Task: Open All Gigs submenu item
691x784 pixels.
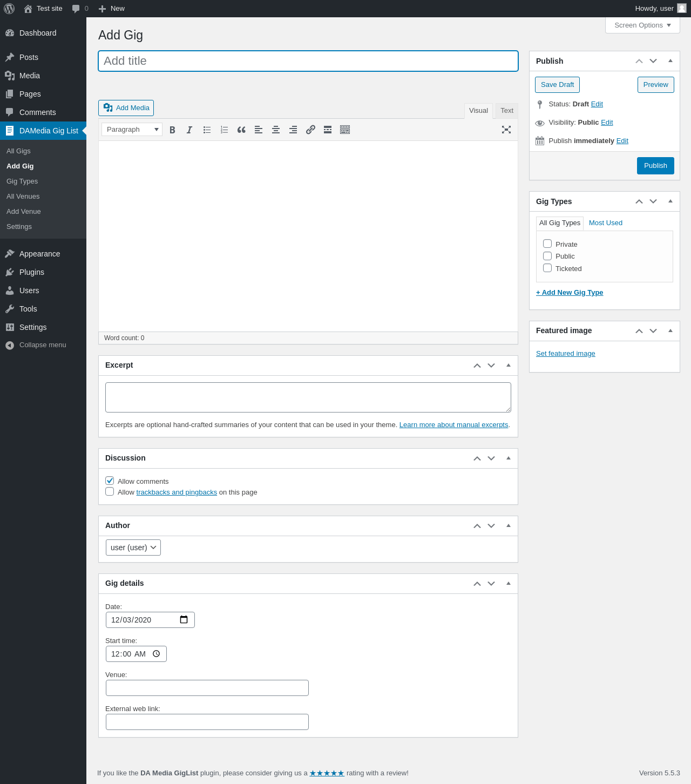Action: (x=18, y=151)
